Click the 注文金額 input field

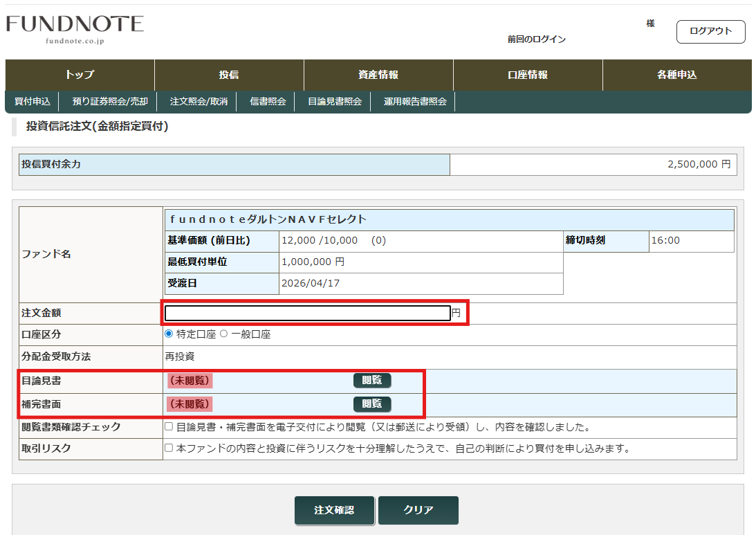point(307,314)
